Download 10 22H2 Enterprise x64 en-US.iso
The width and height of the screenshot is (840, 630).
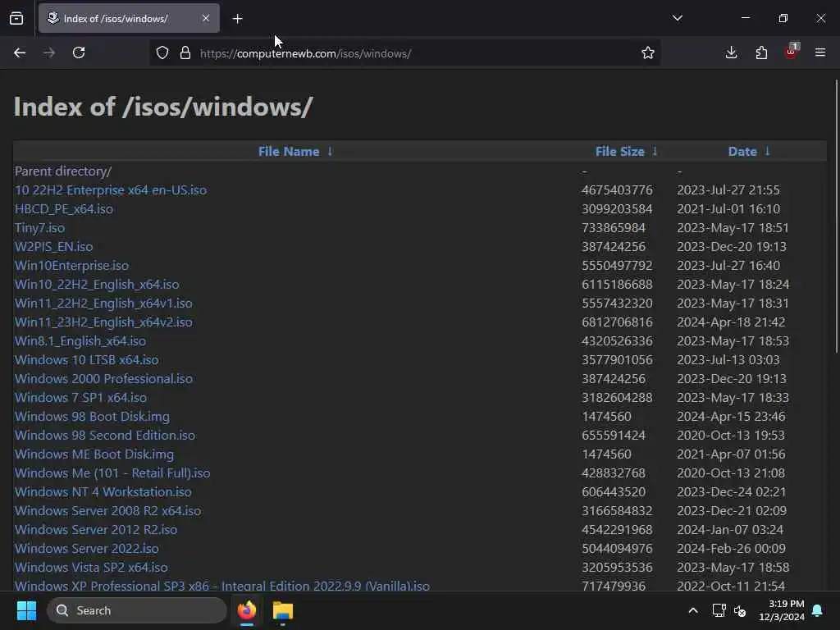tap(111, 190)
